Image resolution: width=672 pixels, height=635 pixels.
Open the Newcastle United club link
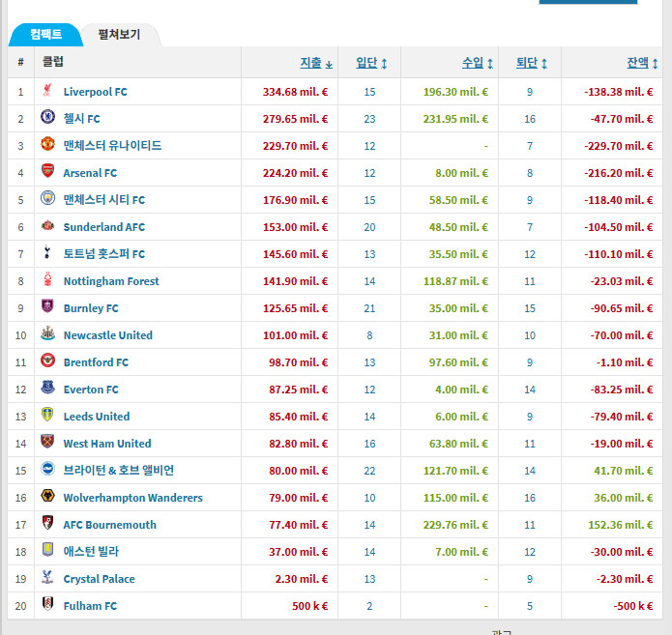pyautogui.click(x=108, y=335)
